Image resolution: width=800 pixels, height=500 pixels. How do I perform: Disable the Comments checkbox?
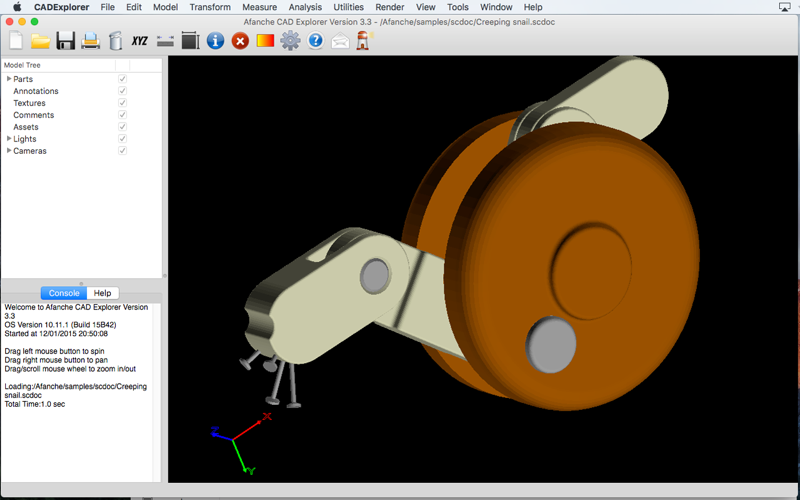122,115
